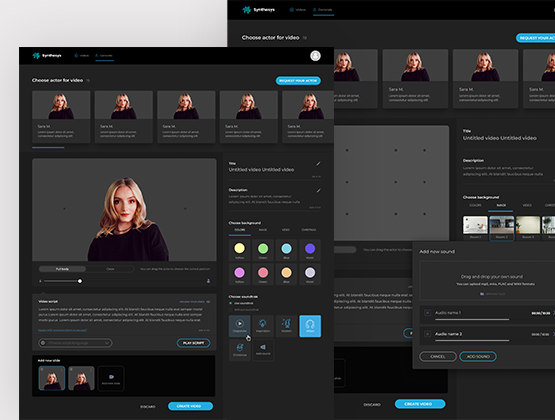Open the user profile avatar
The height and width of the screenshot is (420, 555).
pyautogui.click(x=315, y=56)
